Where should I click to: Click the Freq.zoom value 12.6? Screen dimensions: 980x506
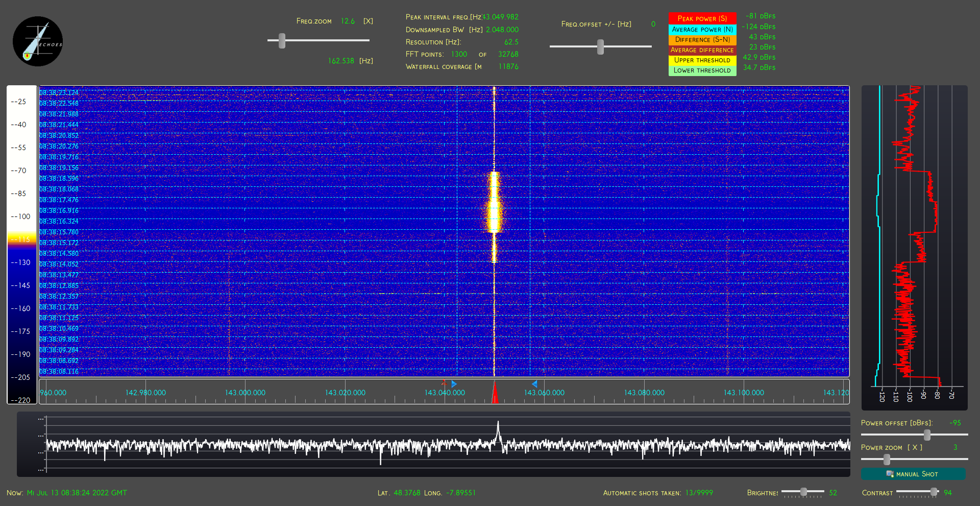(x=348, y=21)
